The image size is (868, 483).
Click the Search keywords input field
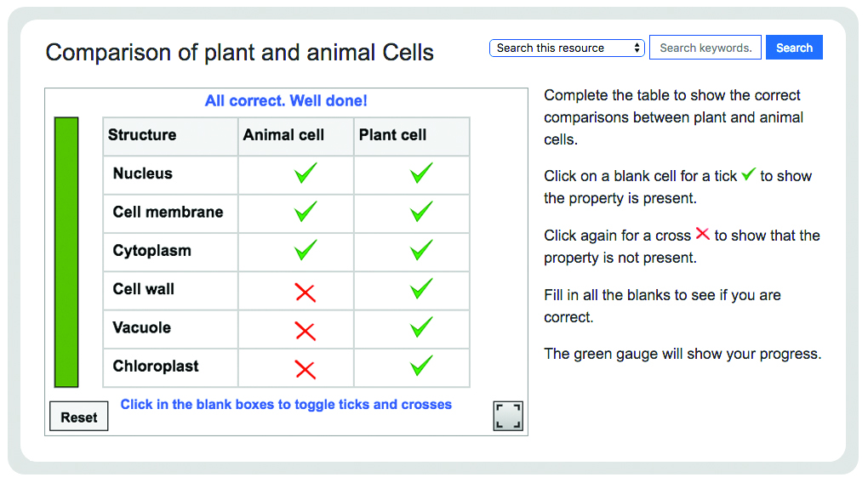(705, 48)
